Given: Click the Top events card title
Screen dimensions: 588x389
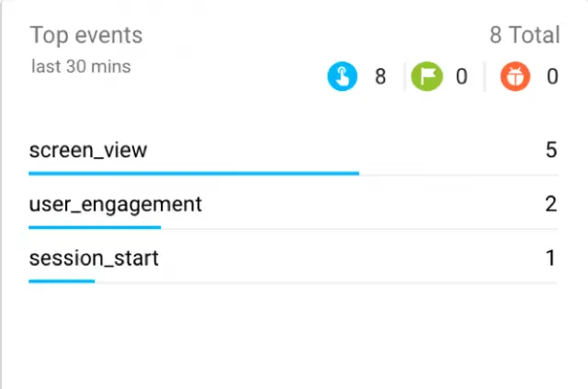Looking at the screenshot, I should tap(86, 36).
